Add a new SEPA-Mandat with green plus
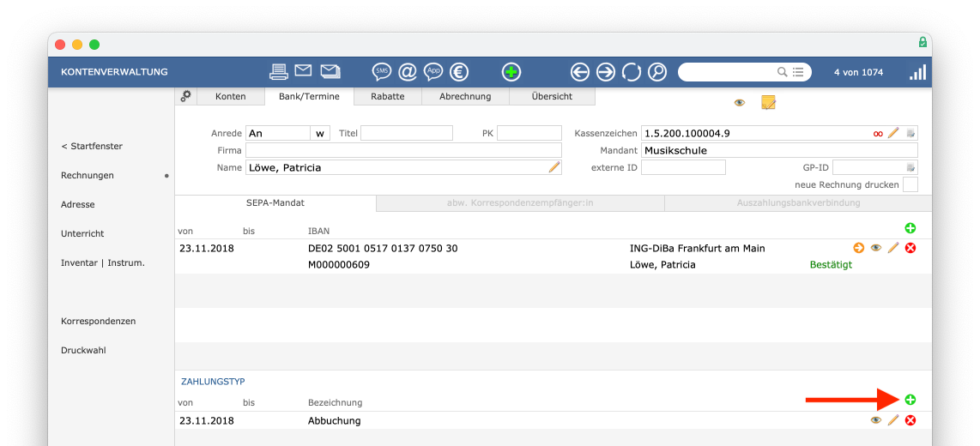Image resolution: width=980 pixels, height=446 pixels. [x=910, y=228]
